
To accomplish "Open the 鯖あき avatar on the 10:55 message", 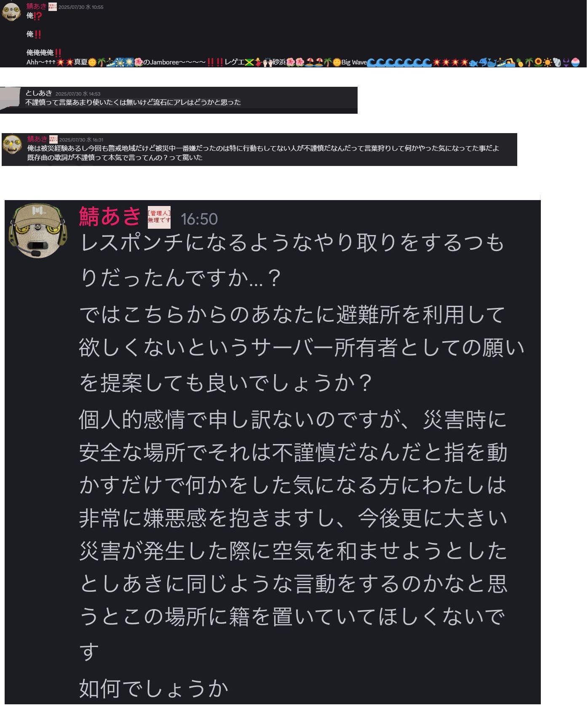I will click(11, 11).
